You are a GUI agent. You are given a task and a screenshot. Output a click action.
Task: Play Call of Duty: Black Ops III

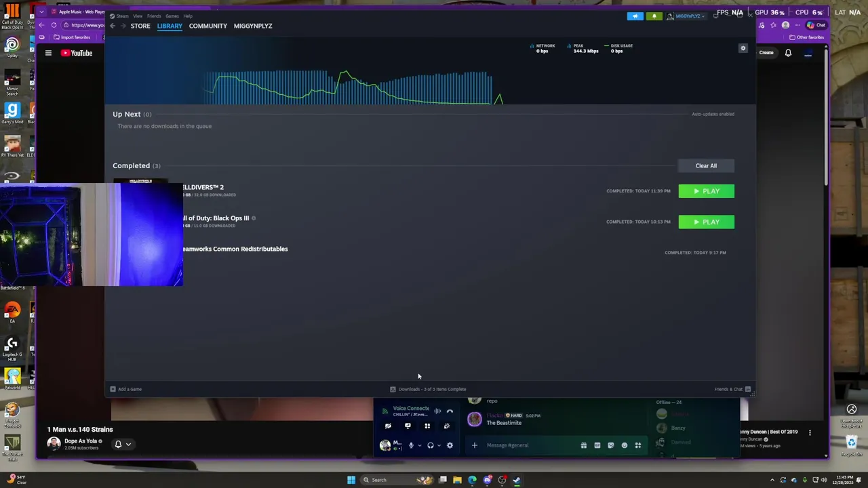[x=706, y=222]
